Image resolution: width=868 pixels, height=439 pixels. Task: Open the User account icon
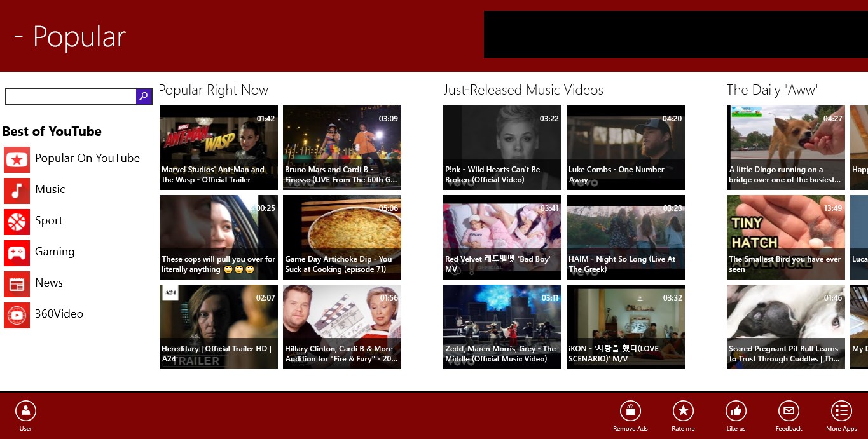click(x=25, y=411)
